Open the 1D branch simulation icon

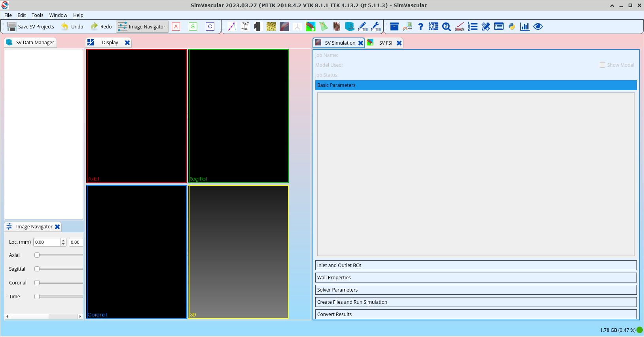point(297,26)
